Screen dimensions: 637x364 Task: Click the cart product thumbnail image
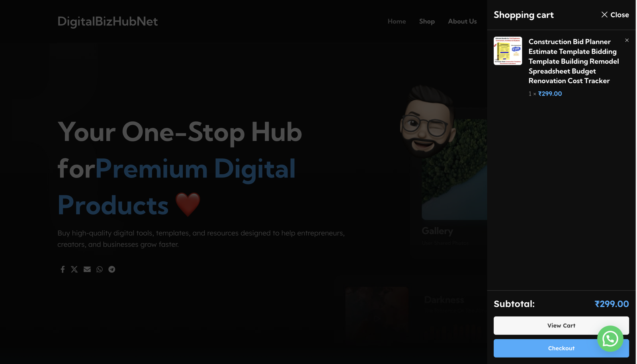(x=508, y=51)
